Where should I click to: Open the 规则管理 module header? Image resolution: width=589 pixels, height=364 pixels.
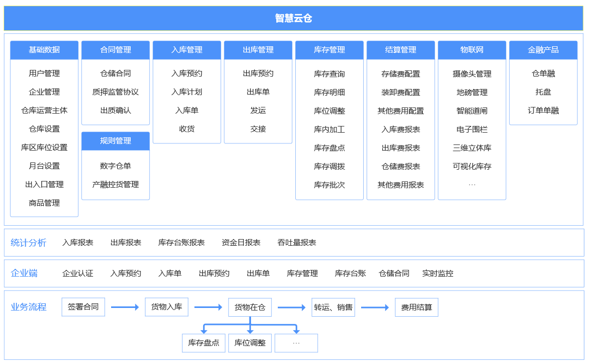pos(115,141)
